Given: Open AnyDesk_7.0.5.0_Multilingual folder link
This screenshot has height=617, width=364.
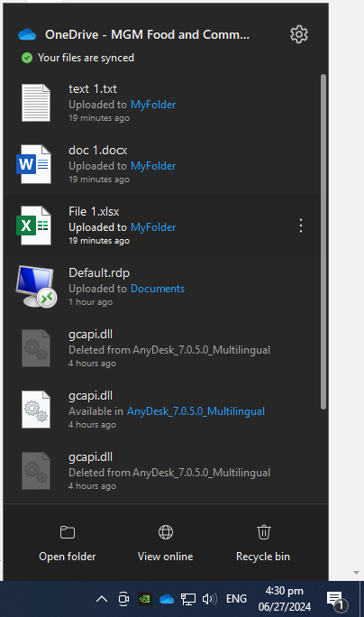Looking at the screenshot, I should pyautogui.click(x=196, y=411).
